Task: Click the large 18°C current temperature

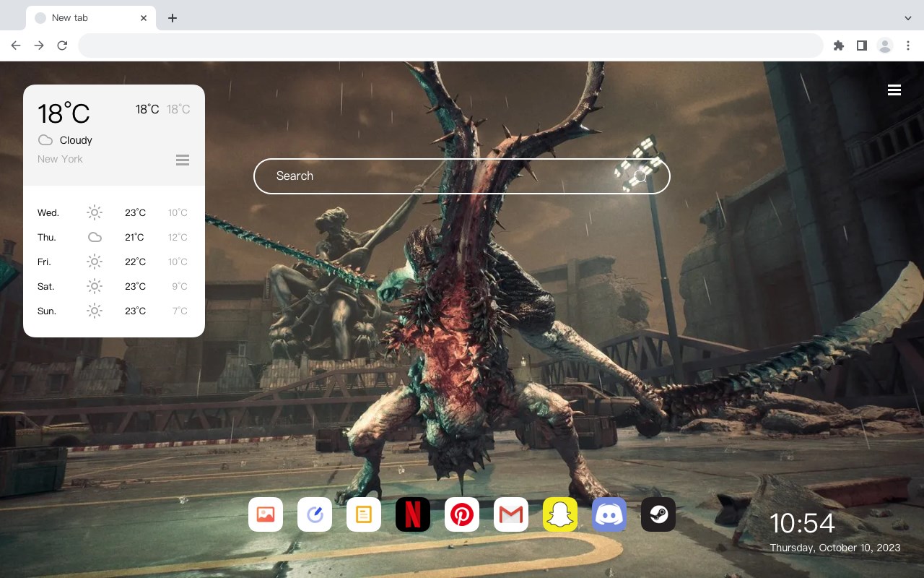Action: pyautogui.click(x=64, y=113)
